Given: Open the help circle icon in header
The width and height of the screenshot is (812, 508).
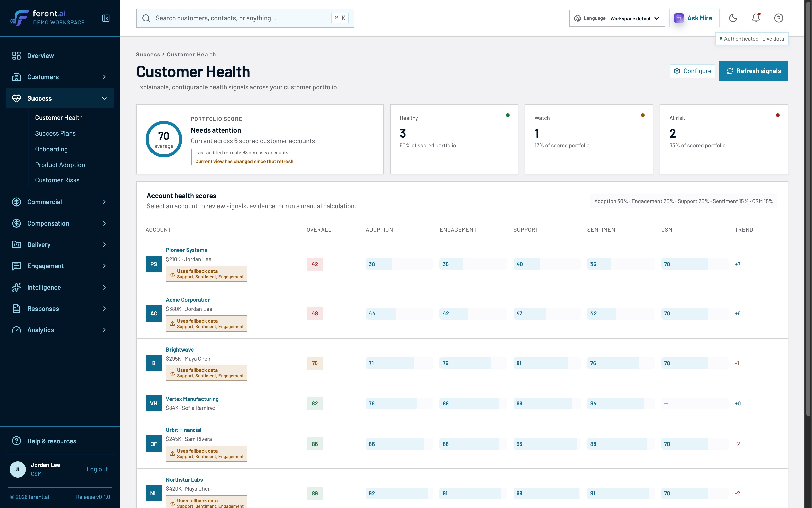Looking at the screenshot, I should coord(779,18).
